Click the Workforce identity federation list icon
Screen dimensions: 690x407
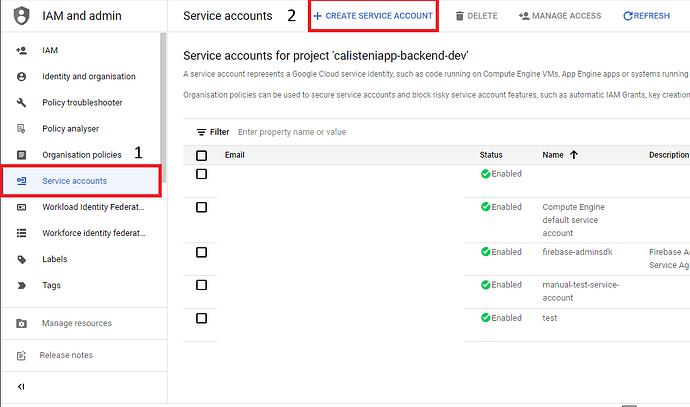(21, 233)
